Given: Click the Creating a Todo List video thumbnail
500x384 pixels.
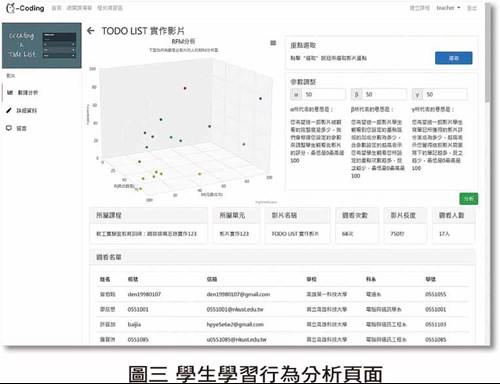Looking at the screenshot, I should click(x=42, y=45).
